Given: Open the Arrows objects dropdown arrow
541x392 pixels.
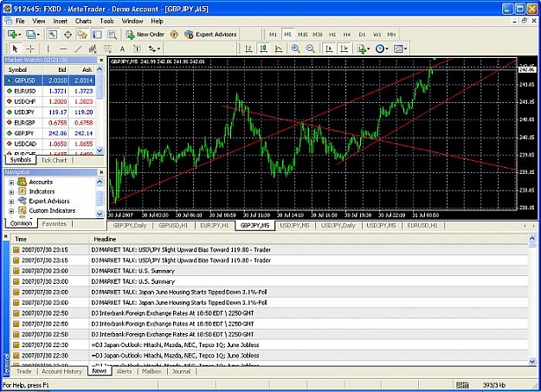Looking at the screenshot, I should coord(158,49).
